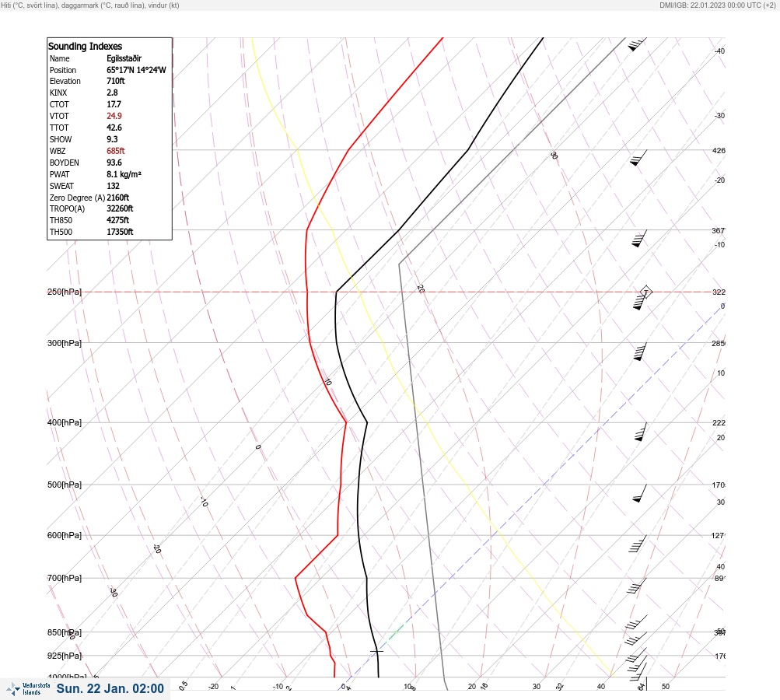Click the wind barb at 700 hPa level
780x700 pixels.
coord(637,586)
